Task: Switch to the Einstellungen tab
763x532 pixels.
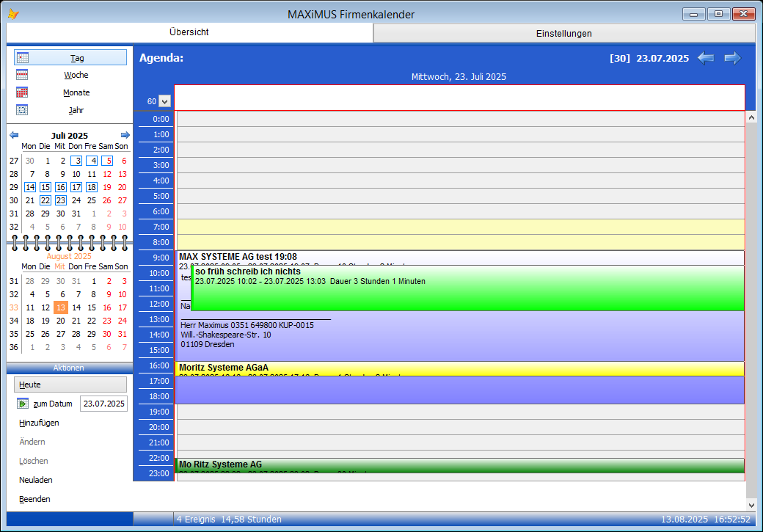Action: [563, 34]
